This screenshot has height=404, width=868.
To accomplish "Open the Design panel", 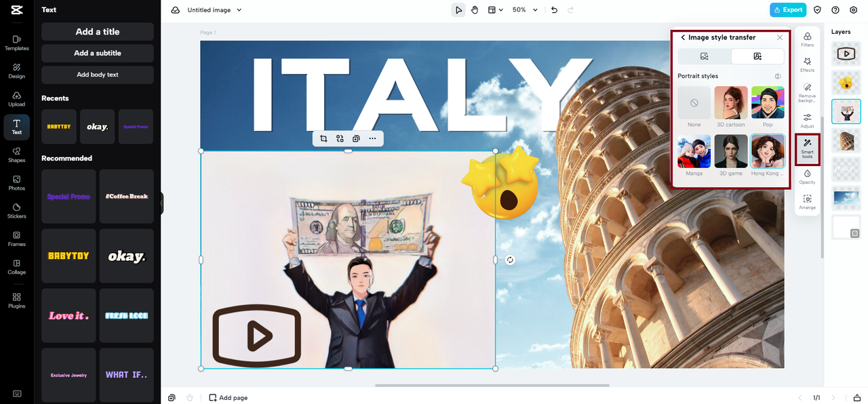I will point(17,70).
